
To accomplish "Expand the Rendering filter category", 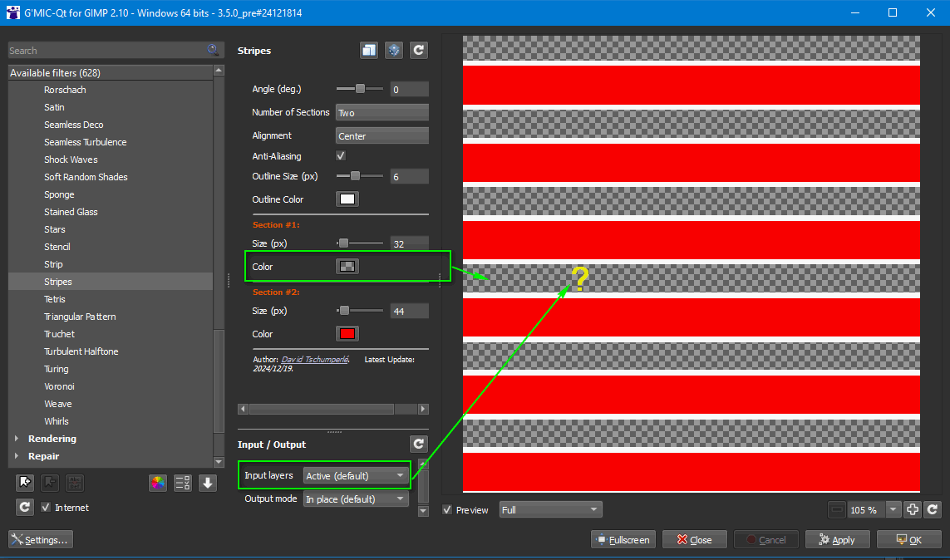I will tap(17, 439).
